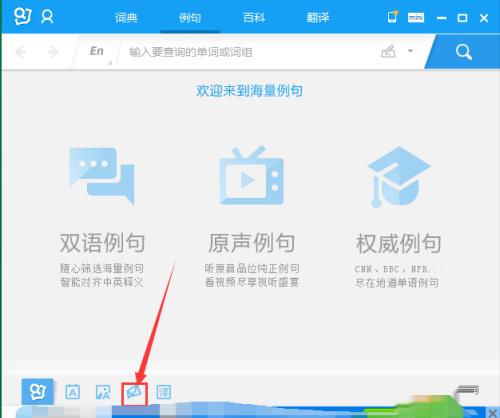500x418 pixels.
Task: Click the magnifier search button
Action: point(464,52)
